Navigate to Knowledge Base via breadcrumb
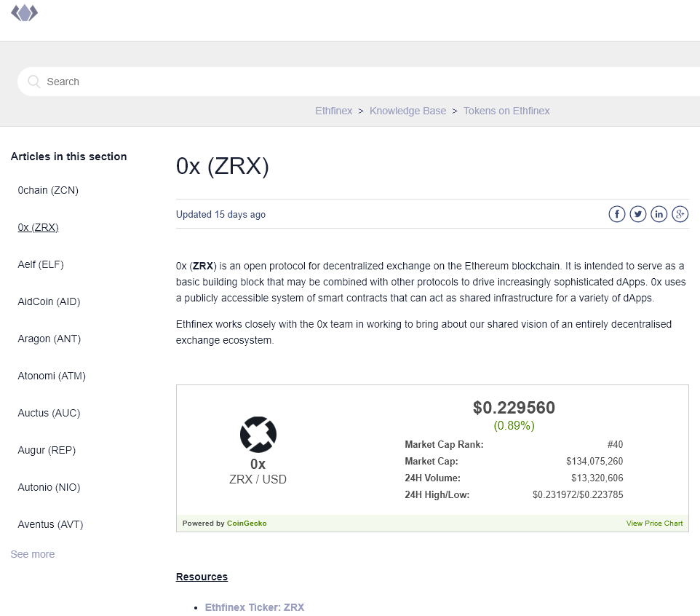700x616 pixels. [x=407, y=111]
